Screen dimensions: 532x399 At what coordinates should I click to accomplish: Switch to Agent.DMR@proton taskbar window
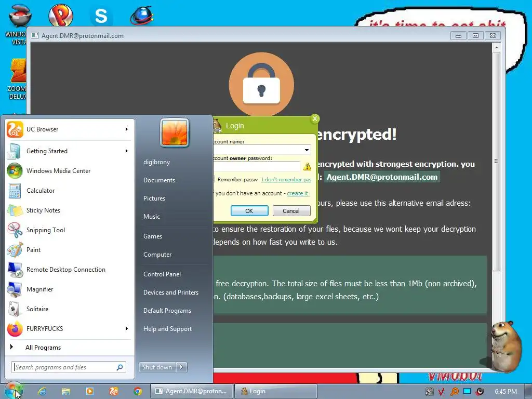(192, 391)
